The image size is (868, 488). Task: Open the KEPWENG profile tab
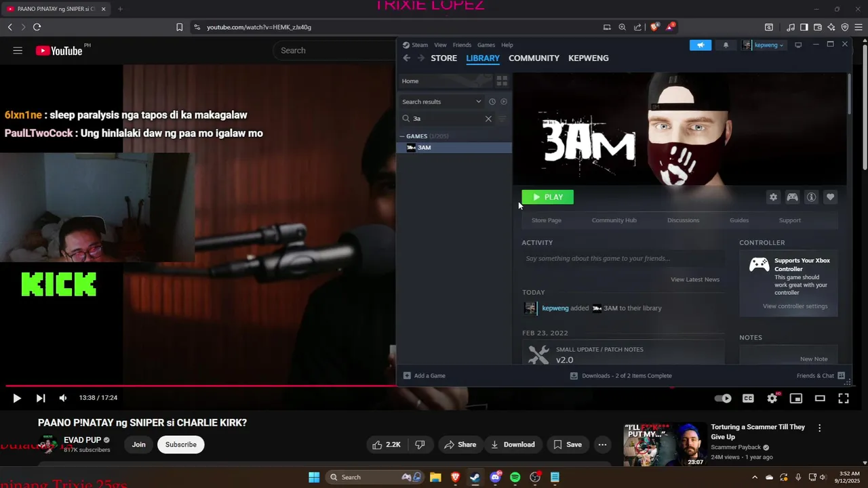pyautogui.click(x=588, y=58)
